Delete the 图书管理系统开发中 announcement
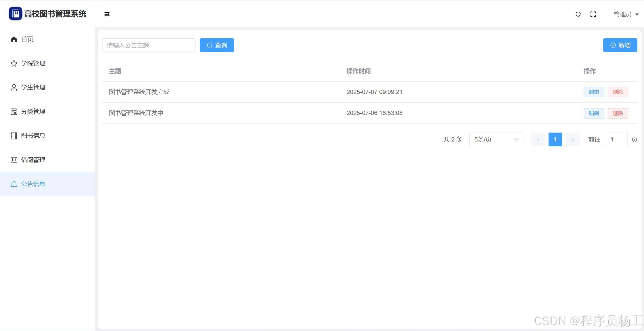This screenshot has height=331, width=644. click(618, 113)
